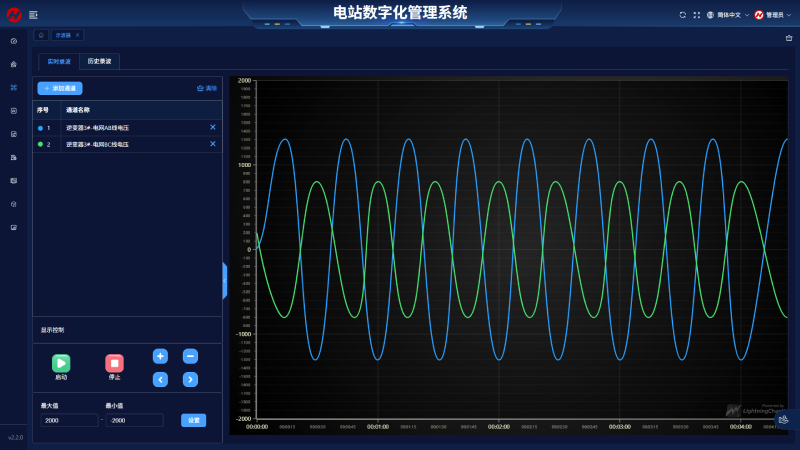
Task: Click the home icon tab
Action: 41,35
